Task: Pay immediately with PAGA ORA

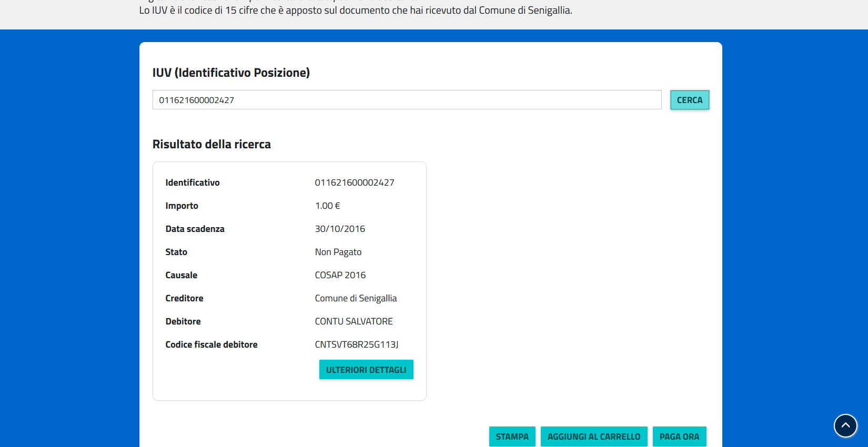Action: click(679, 436)
